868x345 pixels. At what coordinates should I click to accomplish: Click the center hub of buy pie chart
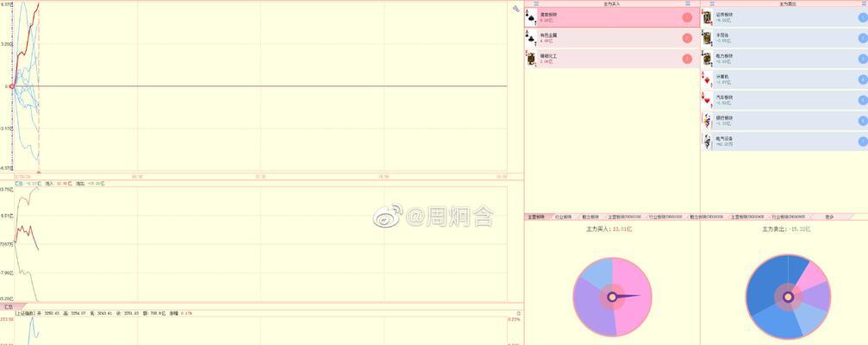coord(612,297)
